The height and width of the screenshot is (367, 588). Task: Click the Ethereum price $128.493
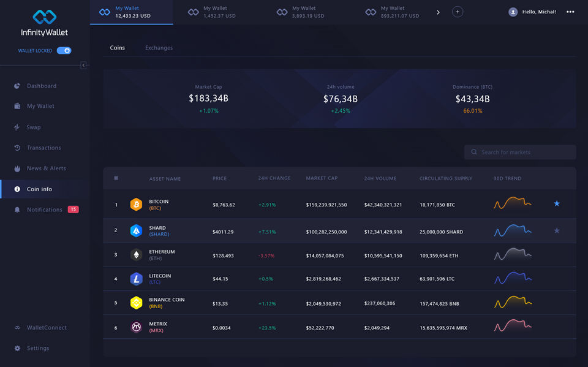(x=223, y=256)
